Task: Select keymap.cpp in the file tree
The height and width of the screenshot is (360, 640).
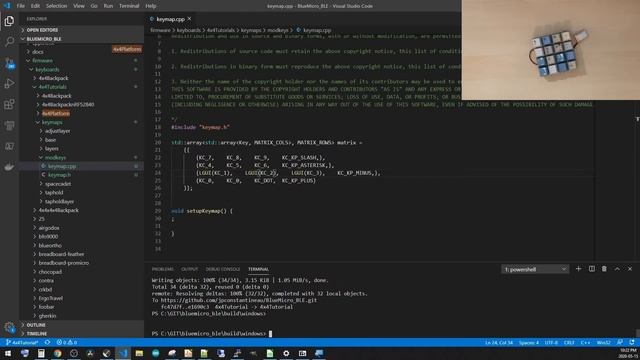Action: (x=62, y=166)
